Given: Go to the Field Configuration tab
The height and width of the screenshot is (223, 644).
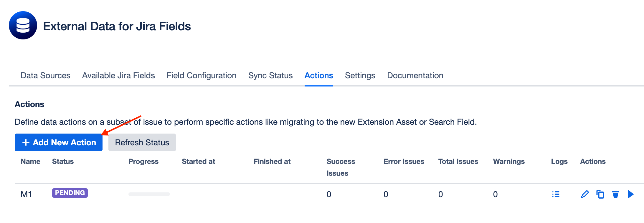Looking at the screenshot, I should (202, 76).
